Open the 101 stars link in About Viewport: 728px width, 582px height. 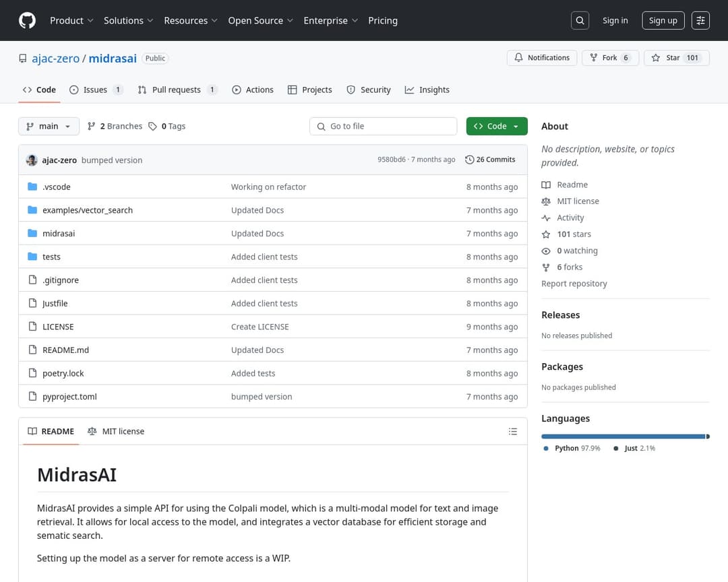(574, 234)
